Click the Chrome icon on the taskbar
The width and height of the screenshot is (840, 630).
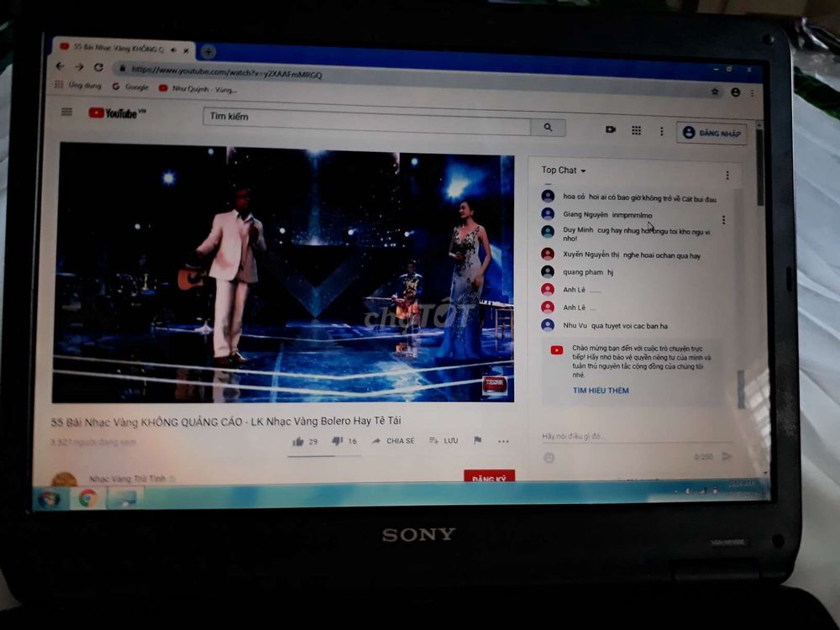tap(88, 499)
